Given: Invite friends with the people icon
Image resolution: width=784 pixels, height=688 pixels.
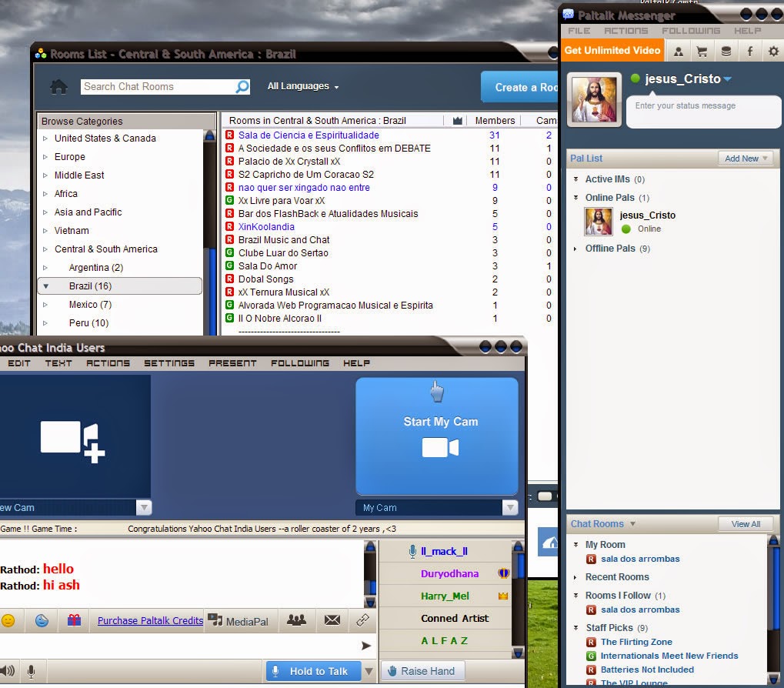Looking at the screenshot, I should (x=296, y=620).
